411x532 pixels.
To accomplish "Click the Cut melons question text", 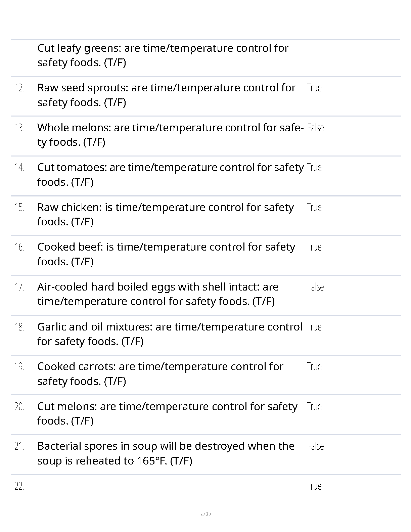I will click(x=167, y=413).
